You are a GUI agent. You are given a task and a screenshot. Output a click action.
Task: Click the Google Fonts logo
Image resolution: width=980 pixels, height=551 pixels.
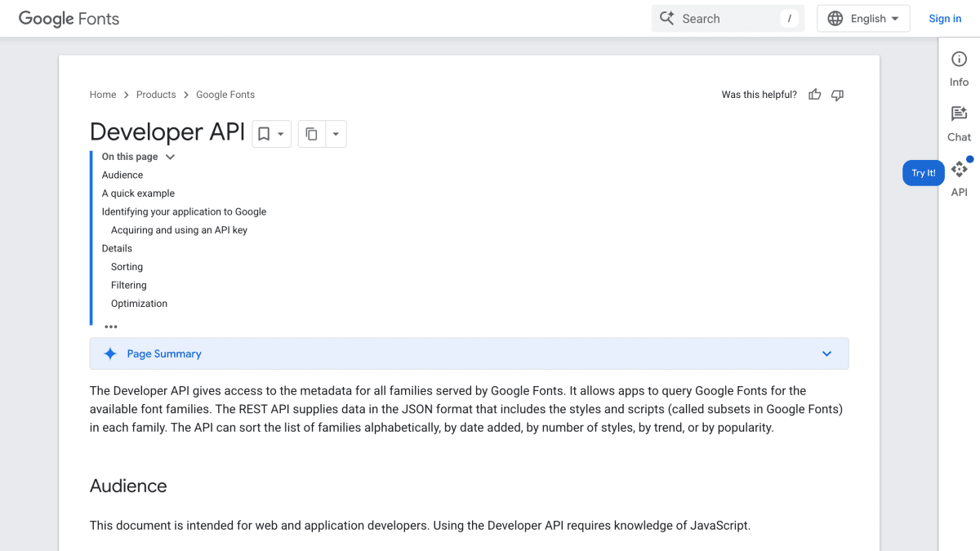point(69,18)
